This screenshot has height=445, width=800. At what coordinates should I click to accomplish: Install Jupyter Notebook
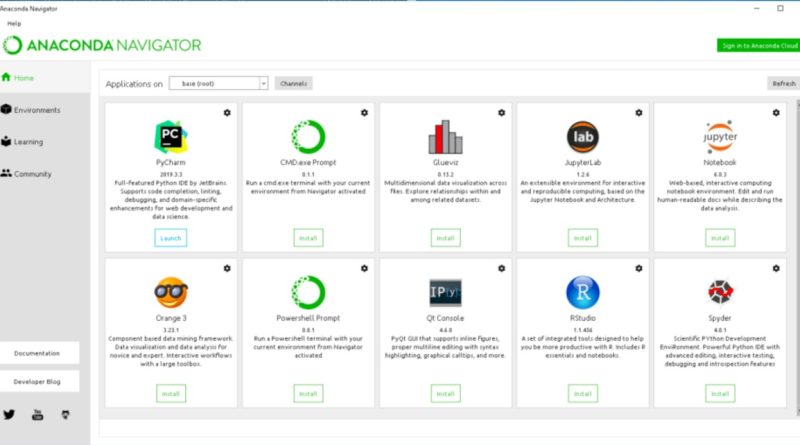click(720, 238)
